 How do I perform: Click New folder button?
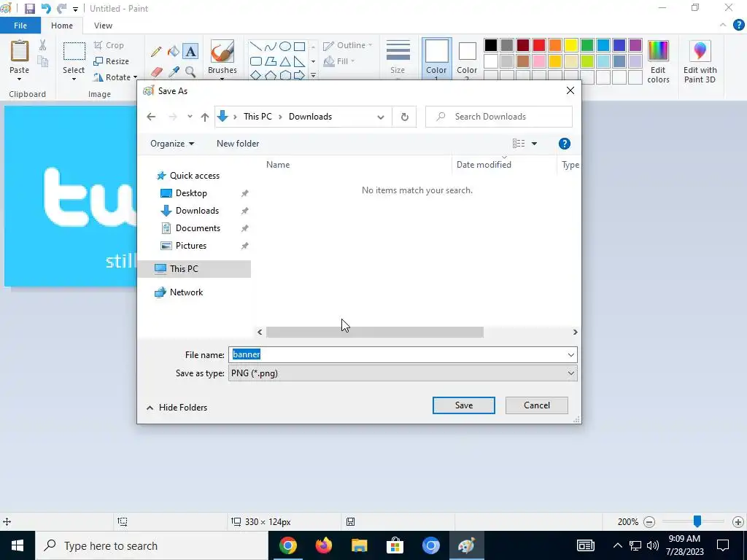(238, 144)
